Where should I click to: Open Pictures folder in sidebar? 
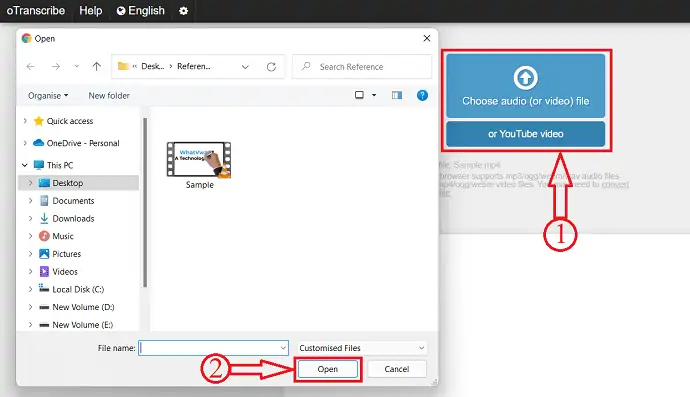point(66,254)
